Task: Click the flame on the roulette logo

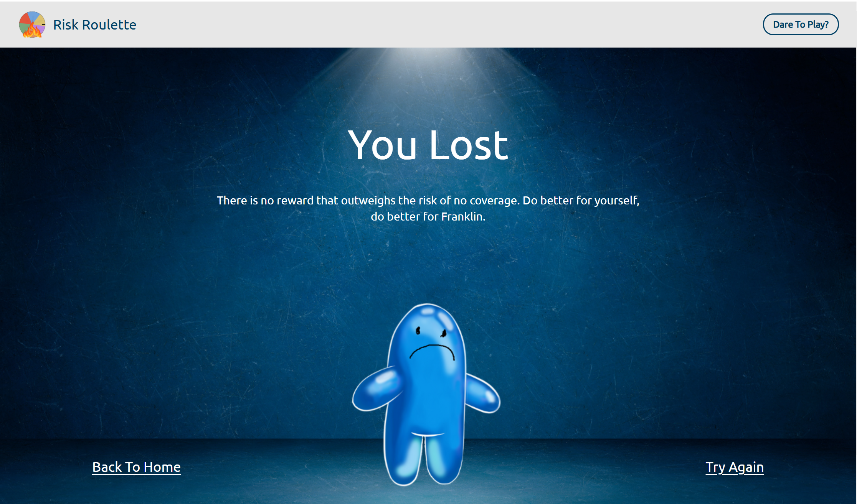Action: point(32,30)
